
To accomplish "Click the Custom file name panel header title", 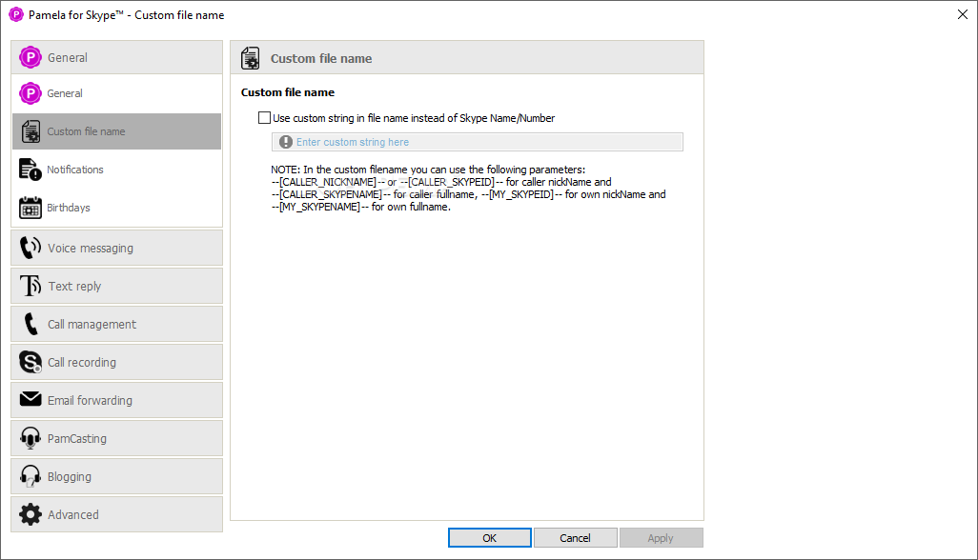I will (x=321, y=58).
